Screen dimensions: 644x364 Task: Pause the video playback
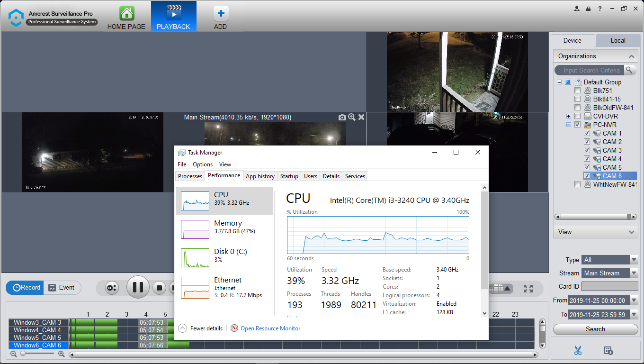coord(138,287)
